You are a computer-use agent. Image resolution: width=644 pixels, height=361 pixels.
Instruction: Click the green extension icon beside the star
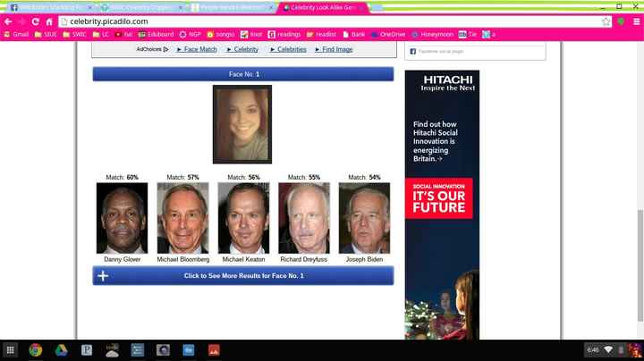point(621,21)
